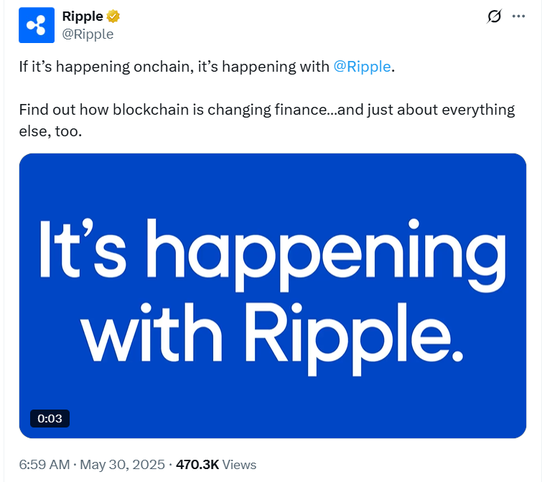This screenshot has width=542, height=482.
Task: Click the May 30, 2025 date
Action: click(122, 464)
